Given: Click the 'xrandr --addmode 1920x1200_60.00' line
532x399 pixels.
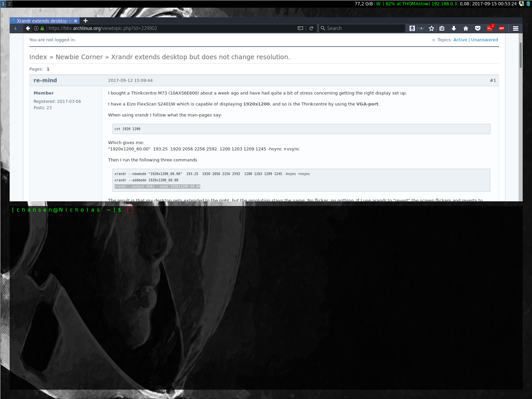Looking at the screenshot, I should point(146,180).
